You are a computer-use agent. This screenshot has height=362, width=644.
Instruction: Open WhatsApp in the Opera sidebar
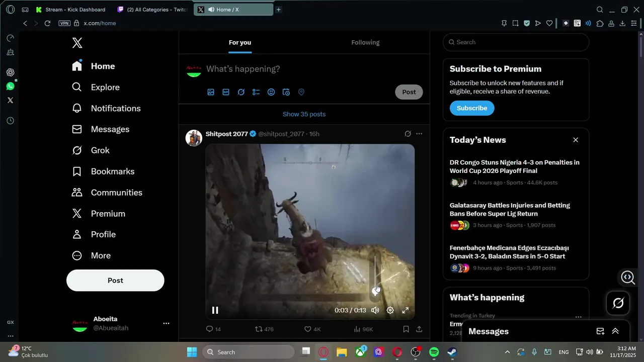tap(10, 86)
